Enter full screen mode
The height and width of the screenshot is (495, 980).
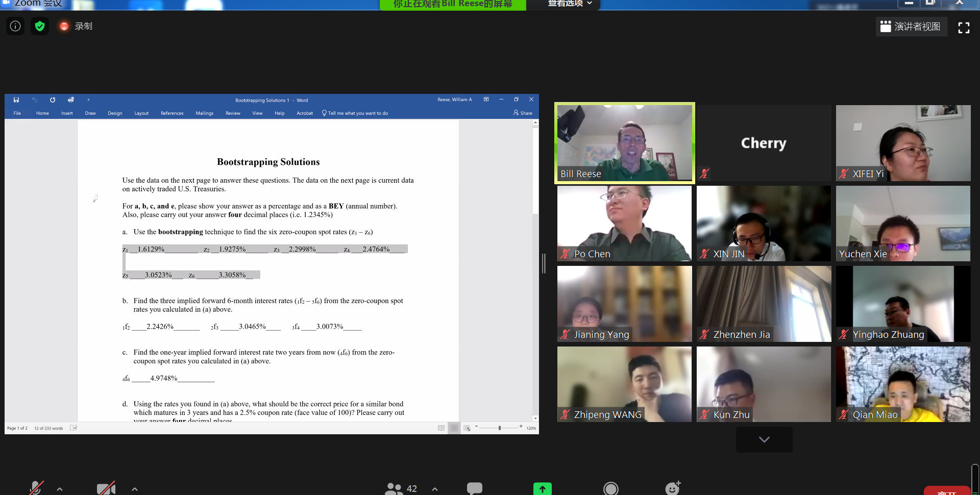[x=963, y=28]
